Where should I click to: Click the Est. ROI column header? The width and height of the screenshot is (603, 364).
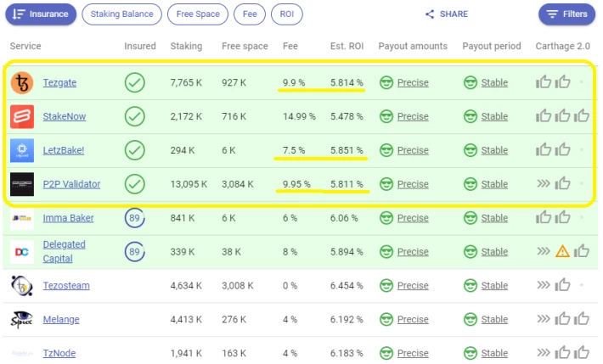coord(347,46)
